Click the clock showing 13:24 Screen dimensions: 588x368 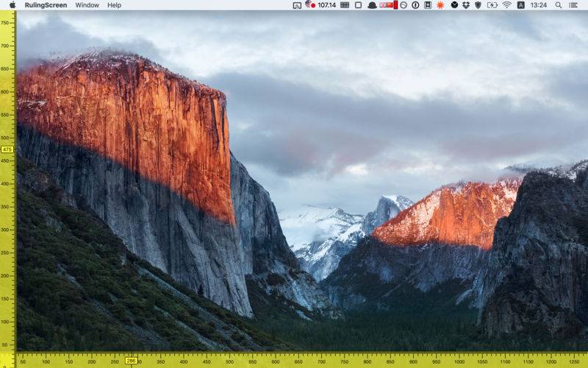tap(539, 5)
